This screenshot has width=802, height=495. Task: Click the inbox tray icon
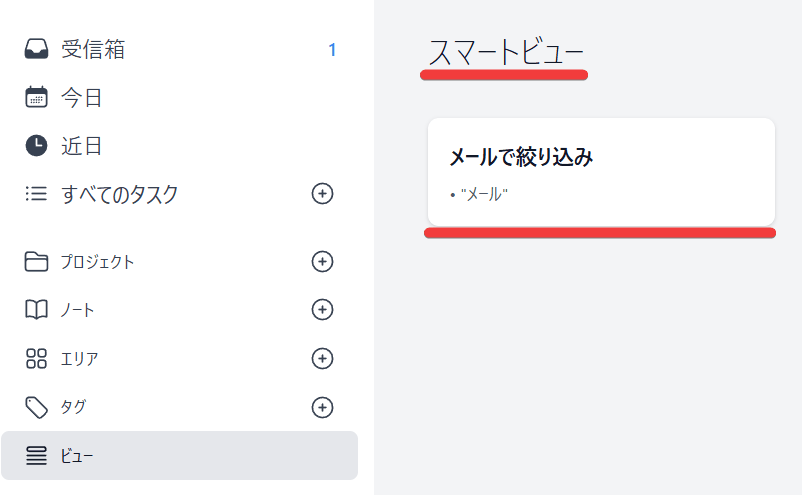(36, 50)
